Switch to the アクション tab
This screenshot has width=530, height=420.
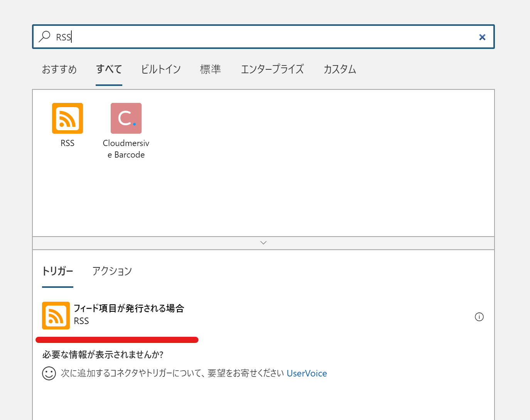click(x=112, y=271)
